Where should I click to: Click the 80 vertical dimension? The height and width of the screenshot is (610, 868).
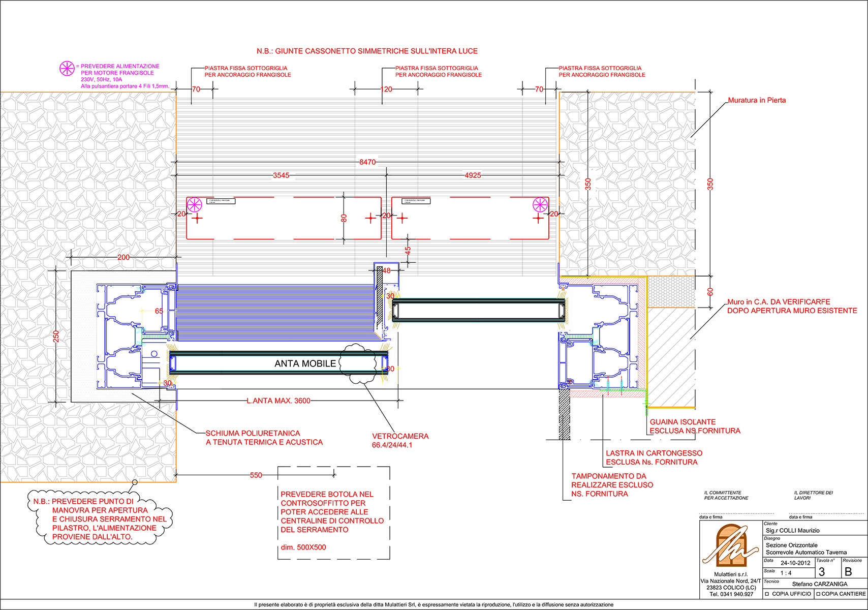[x=344, y=218]
